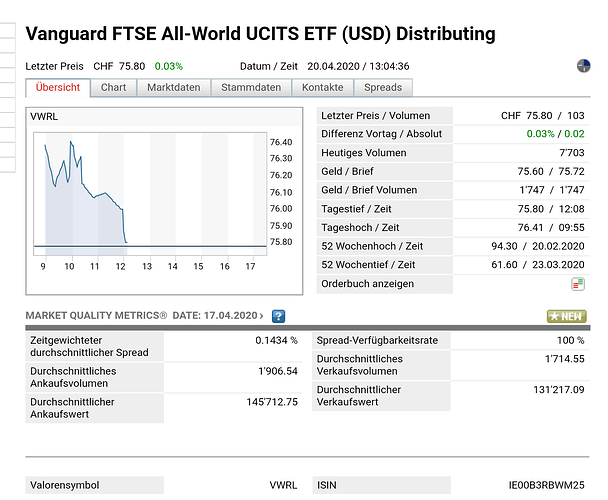The height and width of the screenshot is (500, 608).
Task: Click the Heutiges Volumen value 7'703
Action: (x=572, y=153)
